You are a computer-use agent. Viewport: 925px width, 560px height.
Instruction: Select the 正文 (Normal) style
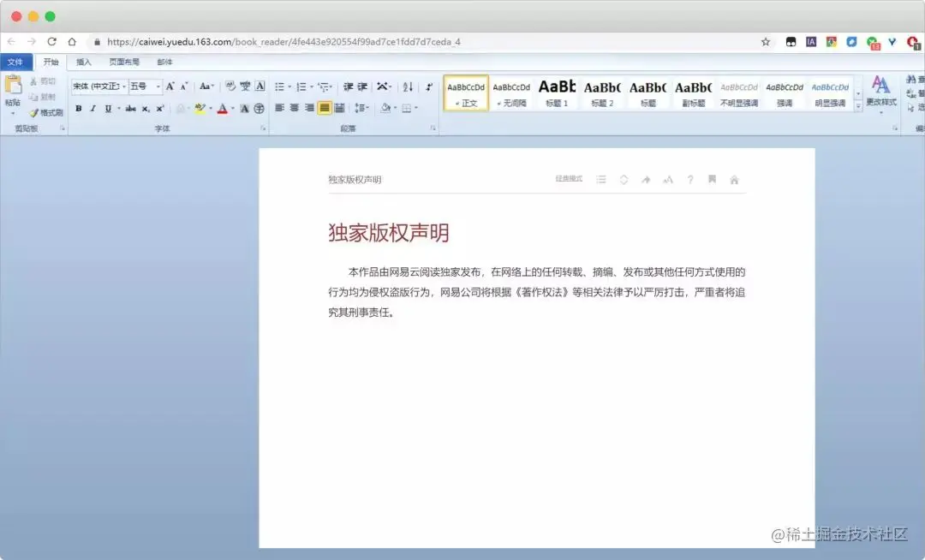[x=466, y=92]
